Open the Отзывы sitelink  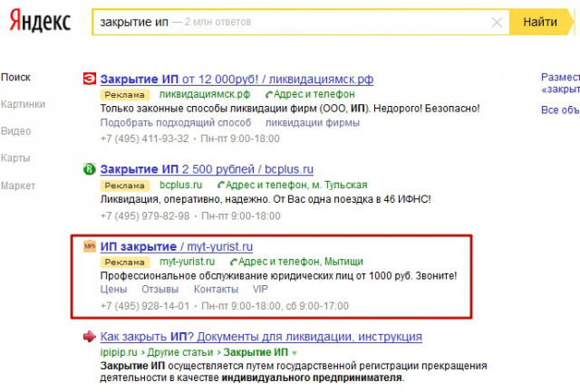[159, 290]
